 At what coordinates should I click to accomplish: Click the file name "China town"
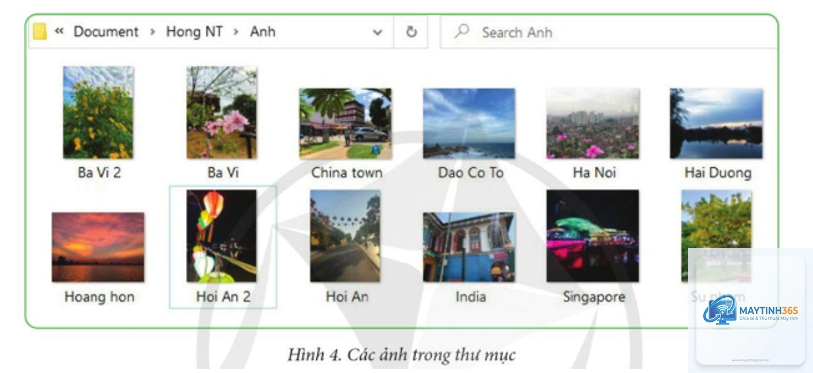click(346, 172)
